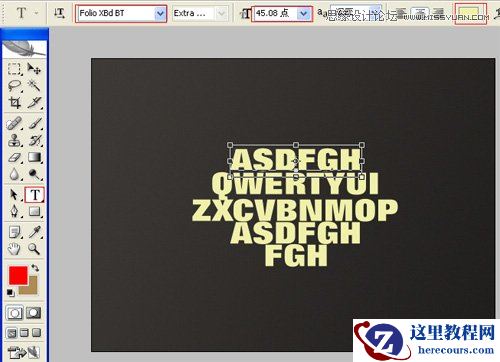Select the Healing Brush tool

[x=14, y=124]
